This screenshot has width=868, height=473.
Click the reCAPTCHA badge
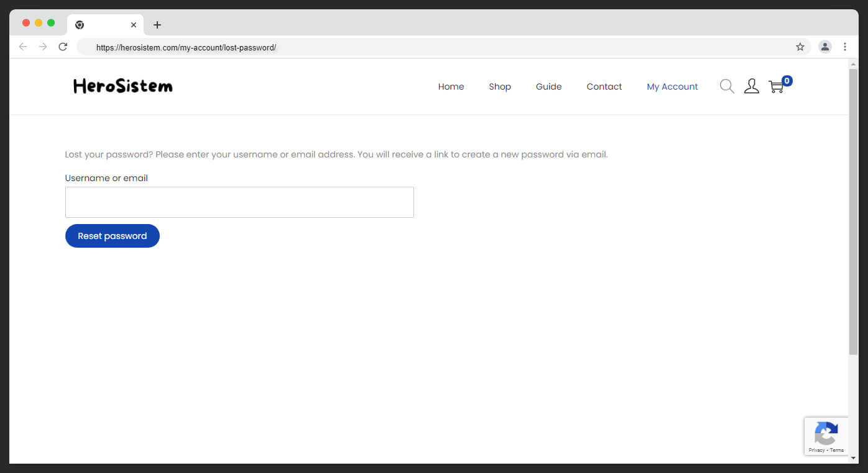pos(826,436)
